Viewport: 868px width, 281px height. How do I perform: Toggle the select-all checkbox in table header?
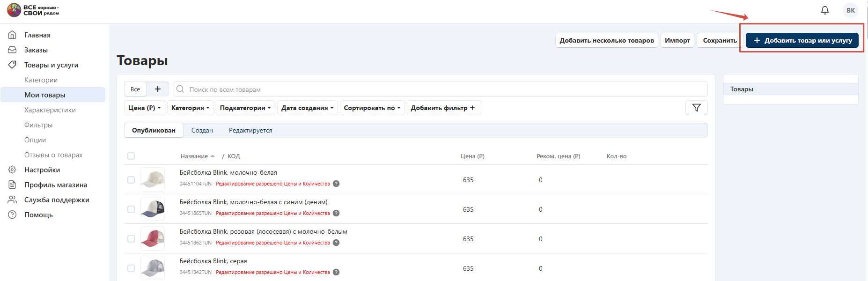click(131, 156)
